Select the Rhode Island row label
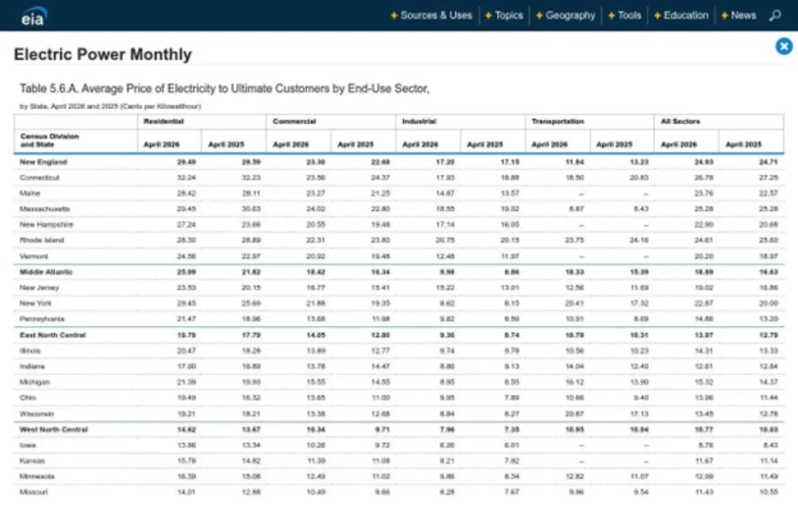 pos(43,240)
